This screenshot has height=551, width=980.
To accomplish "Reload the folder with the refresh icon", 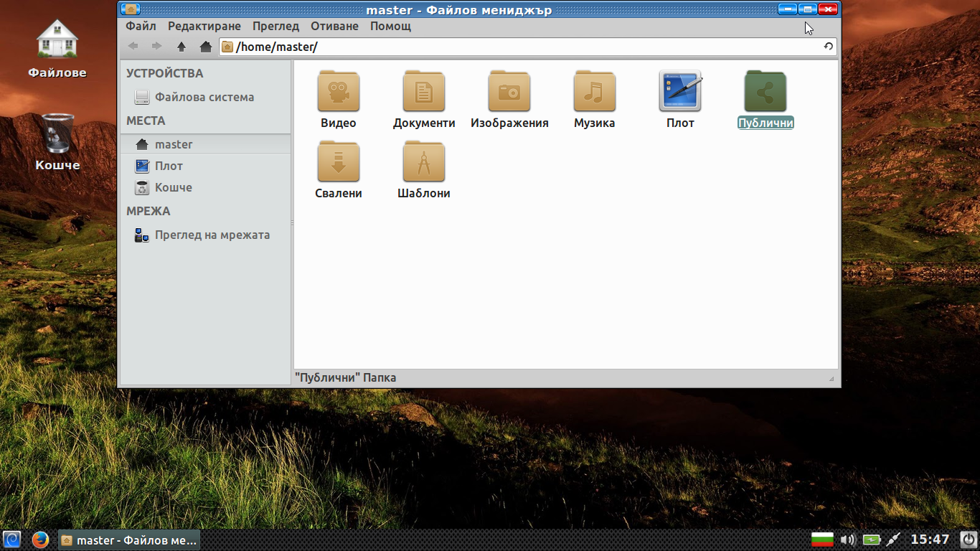I will point(828,47).
